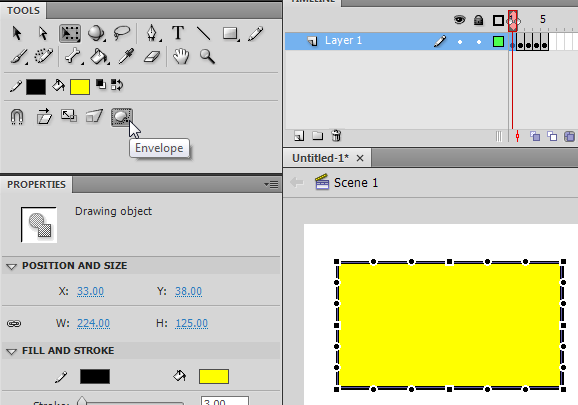Image resolution: width=578 pixels, height=405 pixels.
Task: Open the black stroke swatch in Properties
Action: tap(95, 377)
